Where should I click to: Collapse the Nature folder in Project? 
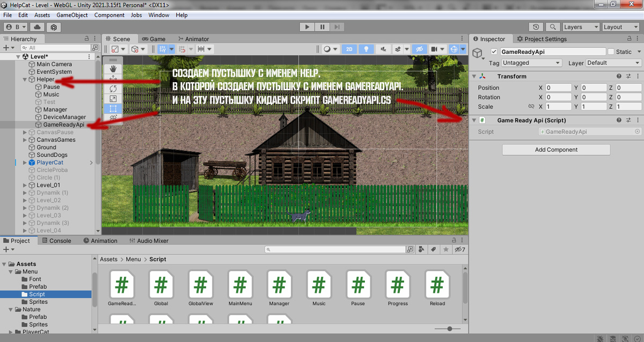(x=11, y=310)
